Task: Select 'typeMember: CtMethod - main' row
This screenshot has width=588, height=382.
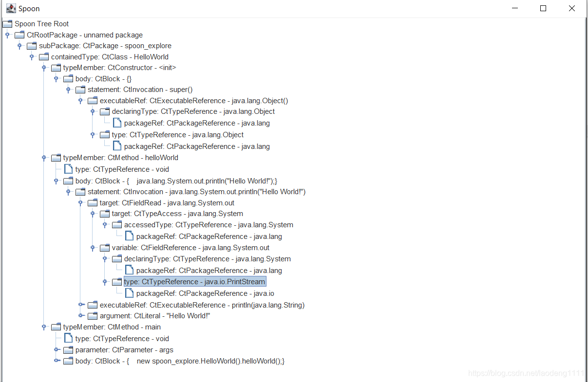Action: [112, 327]
